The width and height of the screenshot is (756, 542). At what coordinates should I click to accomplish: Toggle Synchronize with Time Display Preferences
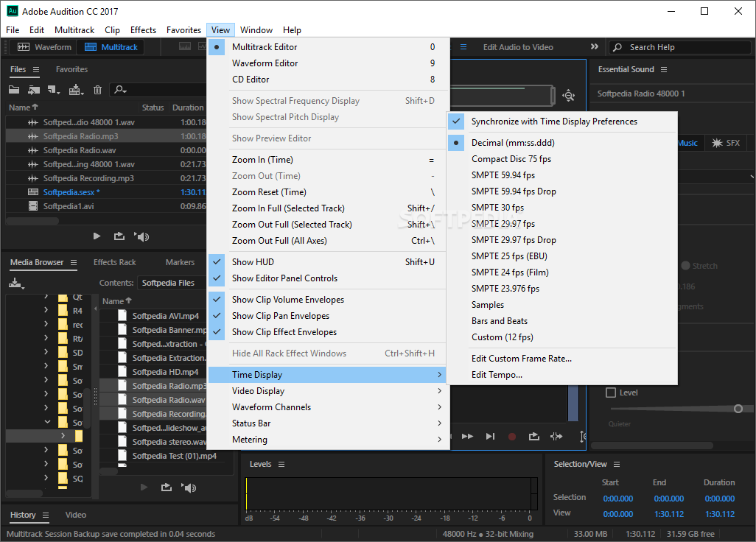[561, 122]
